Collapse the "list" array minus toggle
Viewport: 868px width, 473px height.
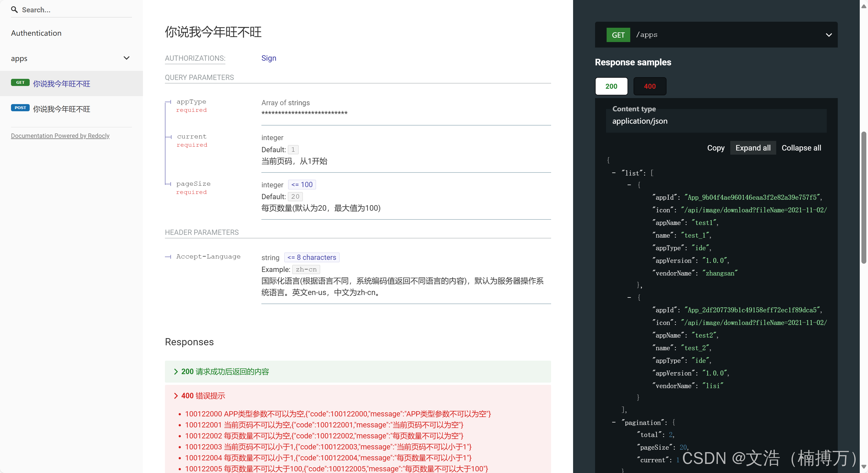tap(613, 173)
